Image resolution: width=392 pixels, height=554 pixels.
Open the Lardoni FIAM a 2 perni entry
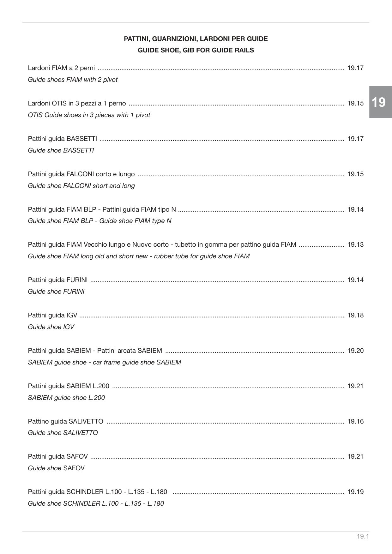[196, 68]
